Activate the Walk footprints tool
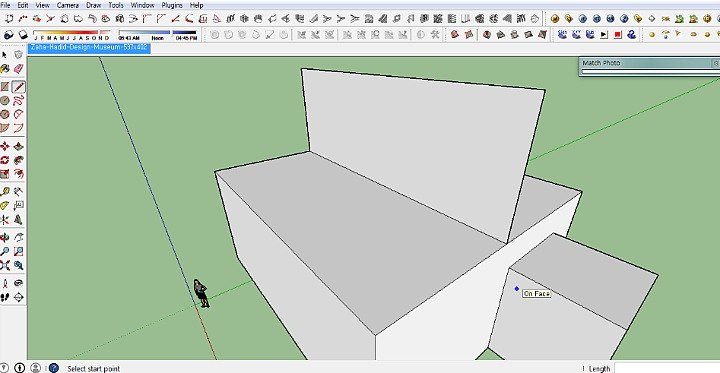The width and height of the screenshot is (720, 373). [x=5, y=297]
